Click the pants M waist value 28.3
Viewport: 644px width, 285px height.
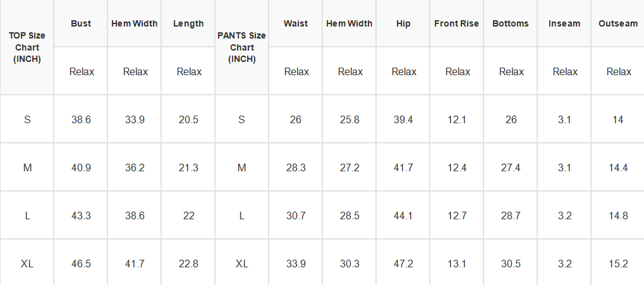point(295,167)
